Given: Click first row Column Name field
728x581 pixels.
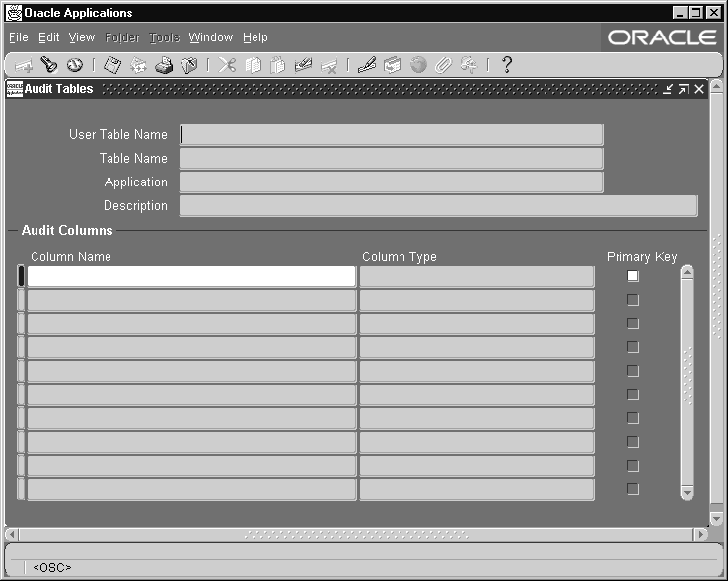Looking at the screenshot, I should [191, 276].
